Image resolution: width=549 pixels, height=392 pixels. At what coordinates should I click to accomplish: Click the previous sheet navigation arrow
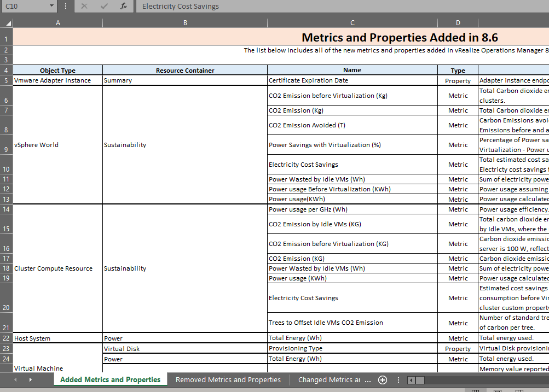coord(15,380)
